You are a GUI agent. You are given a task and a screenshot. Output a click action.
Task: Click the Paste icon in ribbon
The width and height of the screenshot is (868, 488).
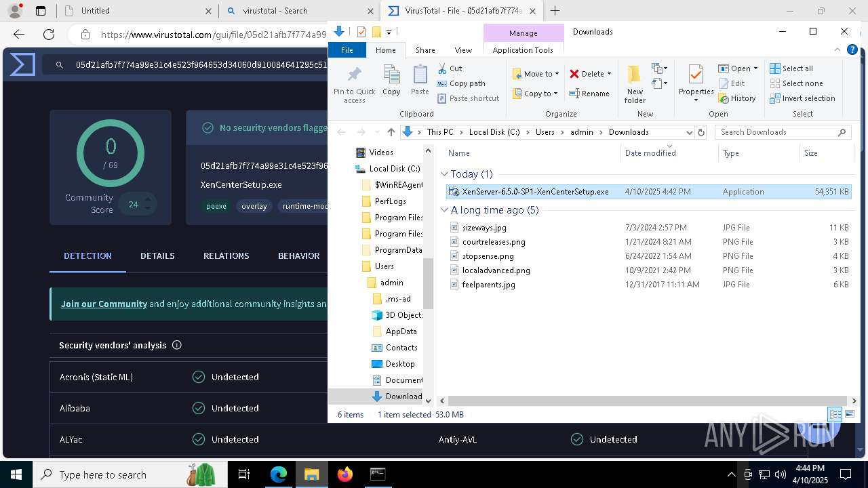point(420,81)
